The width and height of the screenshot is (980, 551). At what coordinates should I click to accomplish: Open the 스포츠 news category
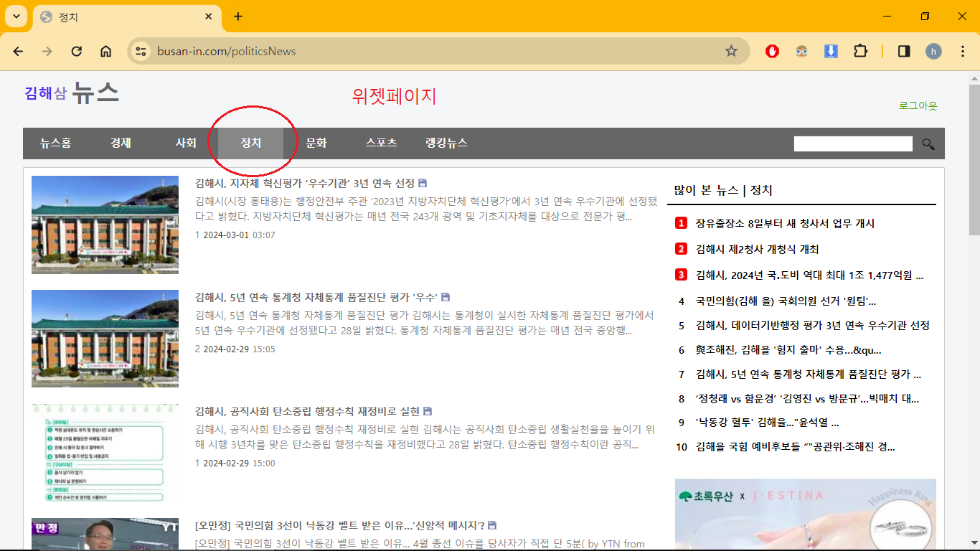[x=381, y=143]
